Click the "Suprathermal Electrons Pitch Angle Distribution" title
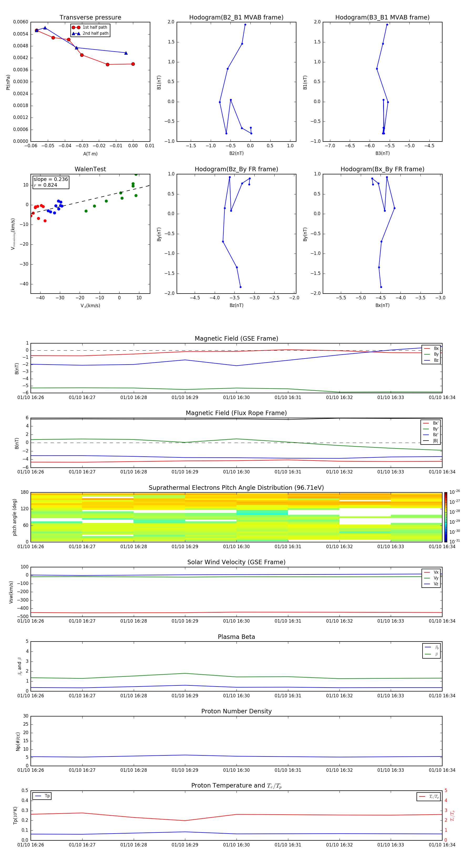This screenshot has width=473, height=868. (236, 488)
